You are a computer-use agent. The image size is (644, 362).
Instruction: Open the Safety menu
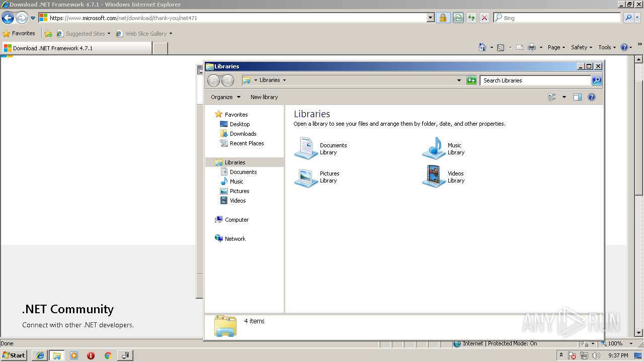(582, 47)
